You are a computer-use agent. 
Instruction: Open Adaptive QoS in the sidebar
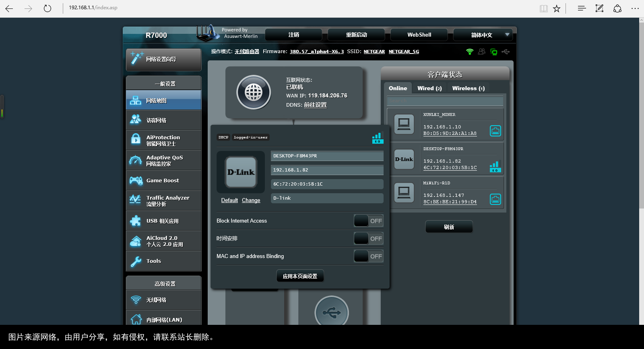point(164,160)
